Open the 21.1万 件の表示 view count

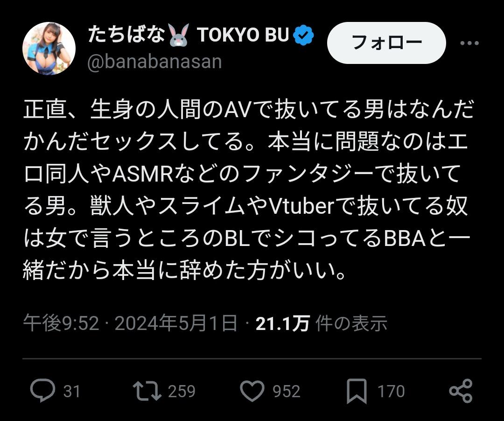pyautogui.click(x=322, y=323)
